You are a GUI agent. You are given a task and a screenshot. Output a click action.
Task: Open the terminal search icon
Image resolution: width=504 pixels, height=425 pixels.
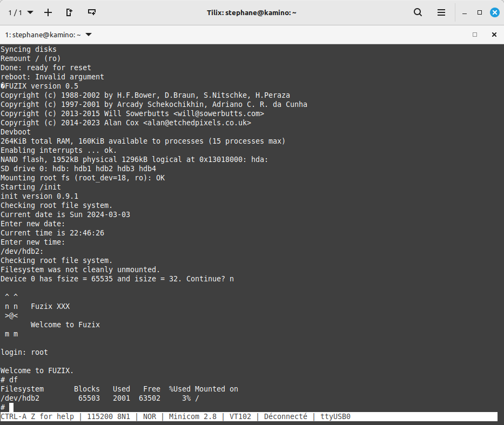pyautogui.click(x=418, y=12)
